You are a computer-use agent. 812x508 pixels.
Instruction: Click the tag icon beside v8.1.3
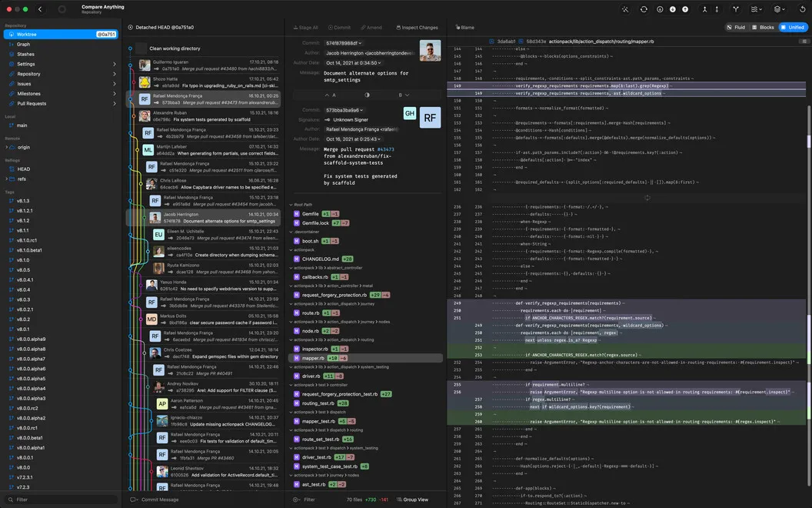point(12,201)
